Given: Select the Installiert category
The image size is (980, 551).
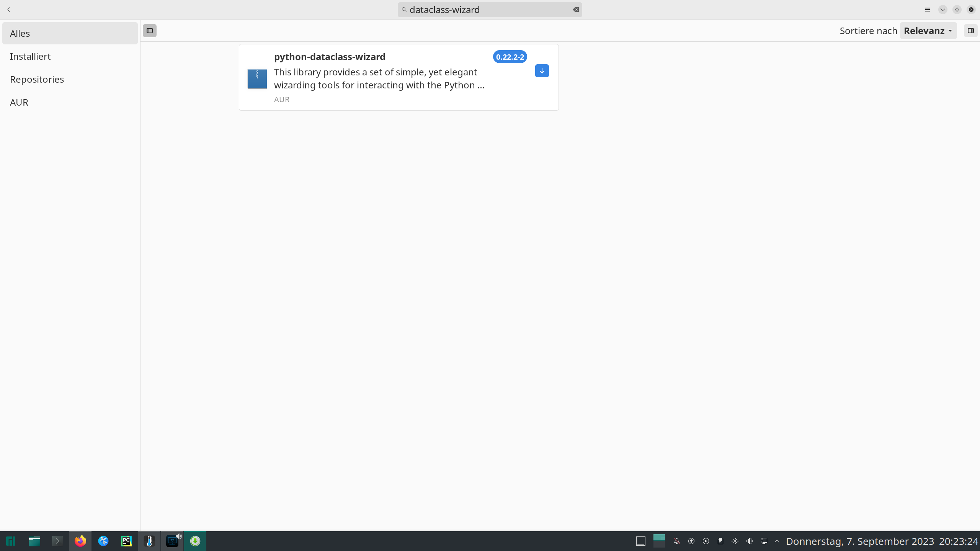Looking at the screenshot, I should point(70,56).
